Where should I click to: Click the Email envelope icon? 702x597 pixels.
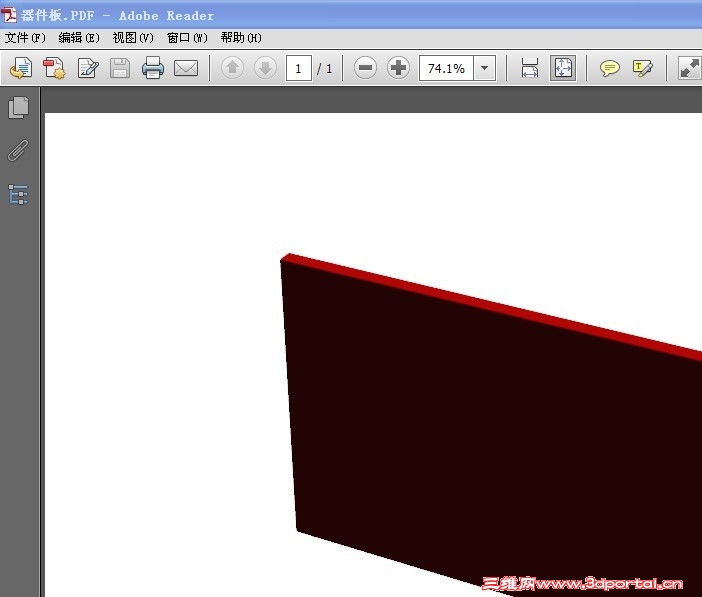(186, 69)
